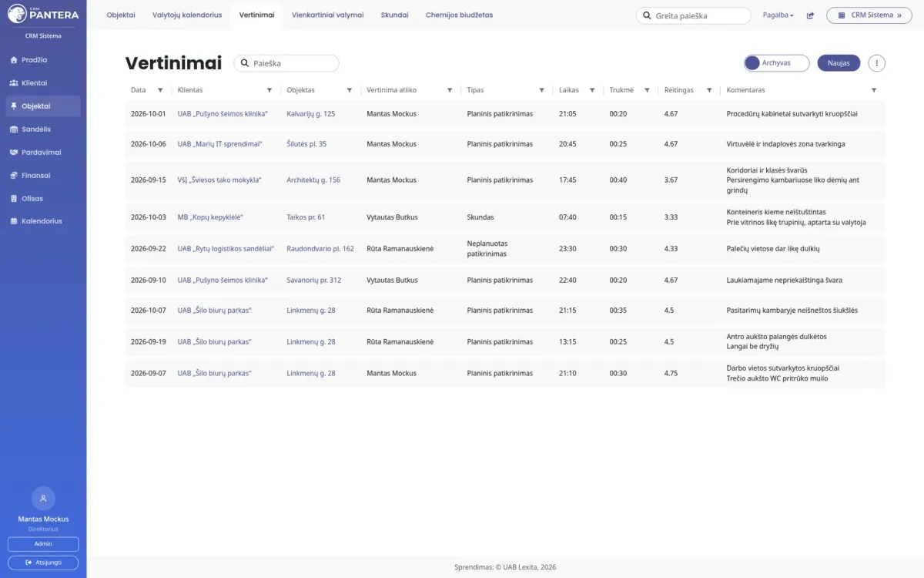Open Sandėlis in the sidebar
Screen dimensions: 924x578
coord(43,129)
